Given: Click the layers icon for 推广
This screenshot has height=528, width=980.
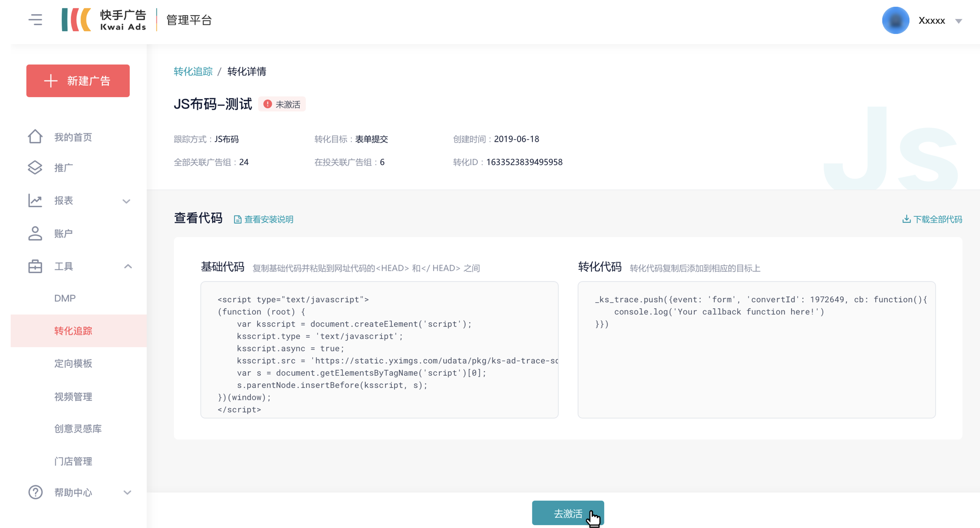Looking at the screenshot, I should click(x=35, y=167).
